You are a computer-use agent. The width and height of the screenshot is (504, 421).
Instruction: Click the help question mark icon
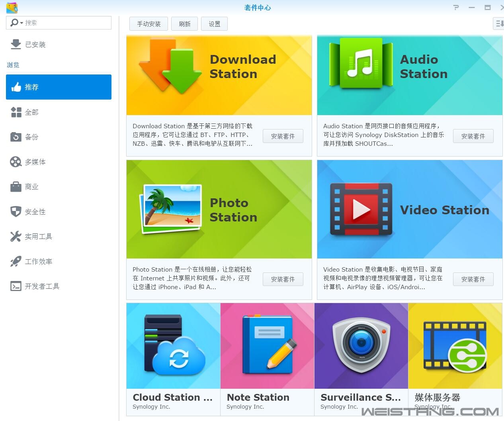click(456, 8)
